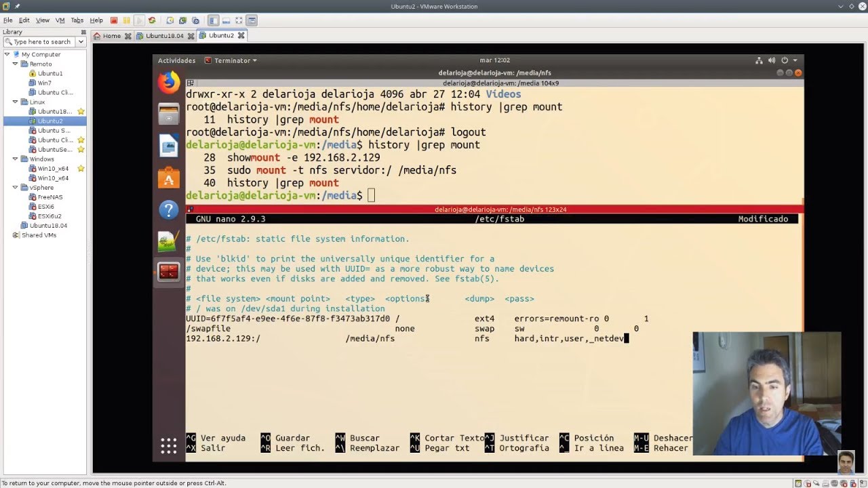Click the restart VM toolbar icon
This screenshot has height=488, width=868.
[x=152, y=20]
